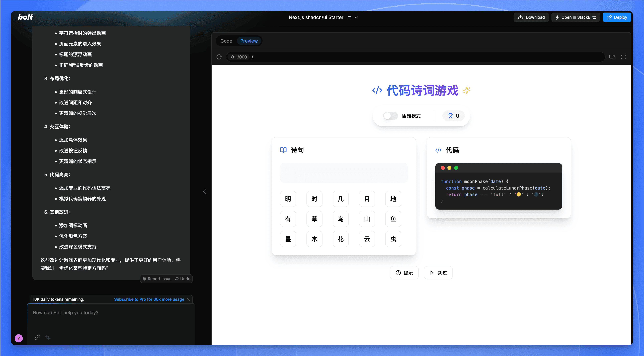Click the red dot in code window
Viewport: 644px width, 356px height.
coord(443,168)
